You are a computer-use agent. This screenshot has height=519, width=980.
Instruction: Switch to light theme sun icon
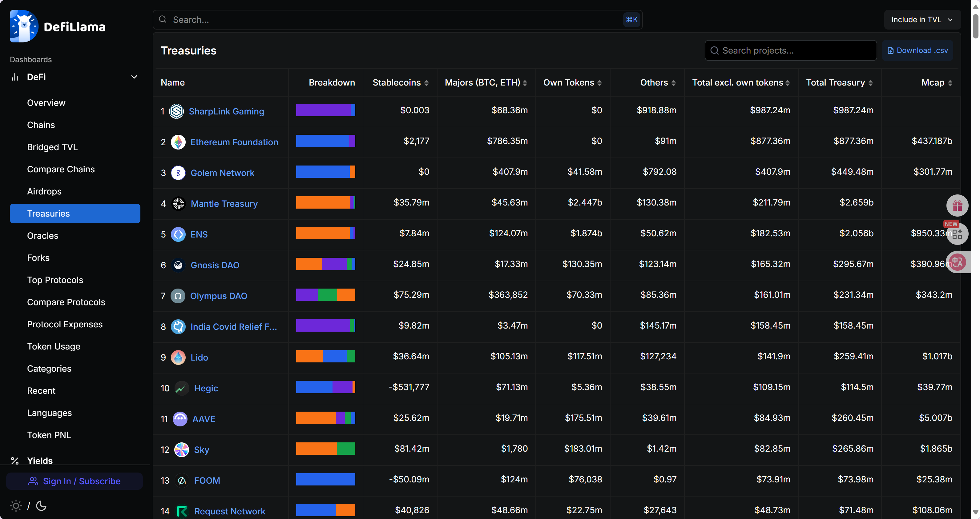pos(16,506)
